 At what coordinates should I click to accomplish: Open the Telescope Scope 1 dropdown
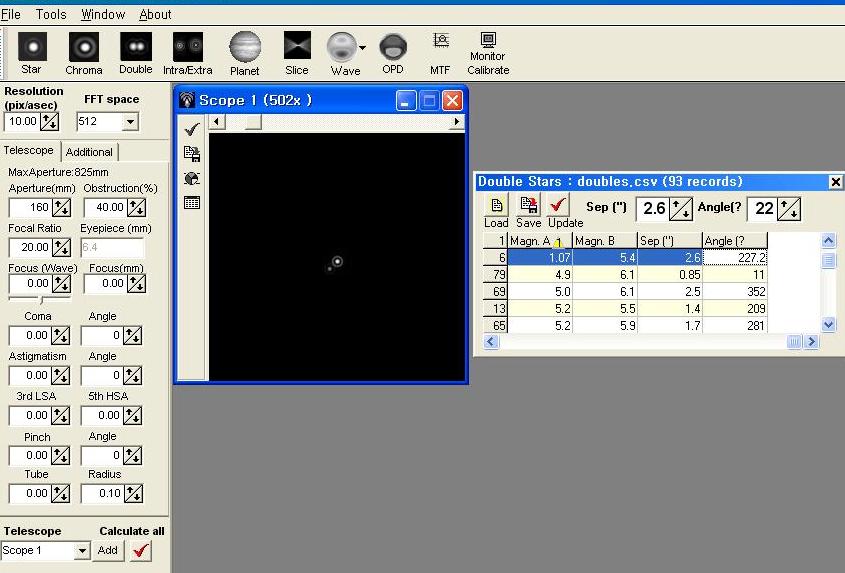(82, 551)
